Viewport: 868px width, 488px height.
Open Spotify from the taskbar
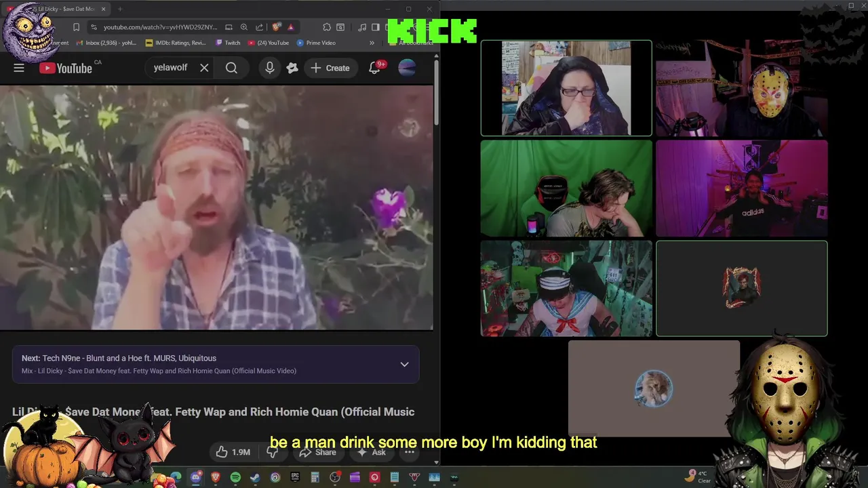pyautogui.click(x=235, y=477)
